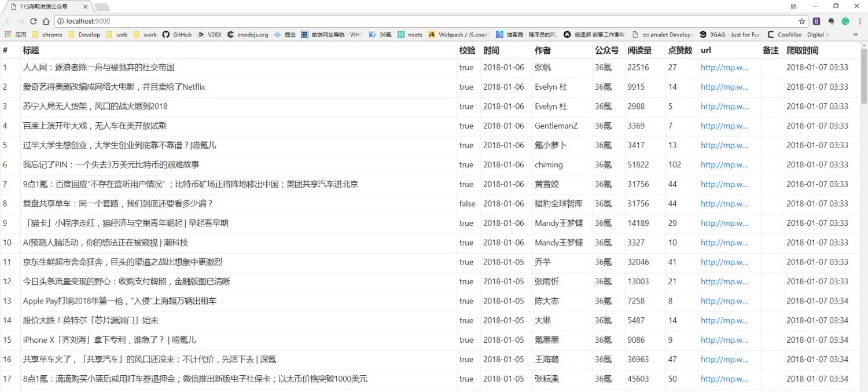The image size is (868, 392).
Task: Open the work bookmarks folder
Action: 145,35
